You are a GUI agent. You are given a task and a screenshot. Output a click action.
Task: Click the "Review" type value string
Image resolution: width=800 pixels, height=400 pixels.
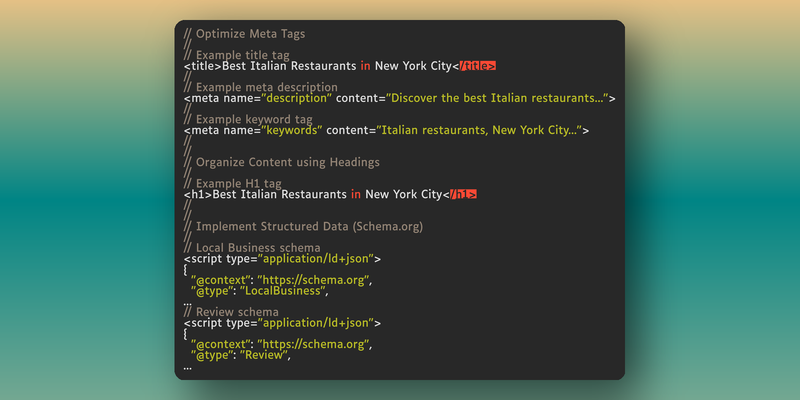272,355
